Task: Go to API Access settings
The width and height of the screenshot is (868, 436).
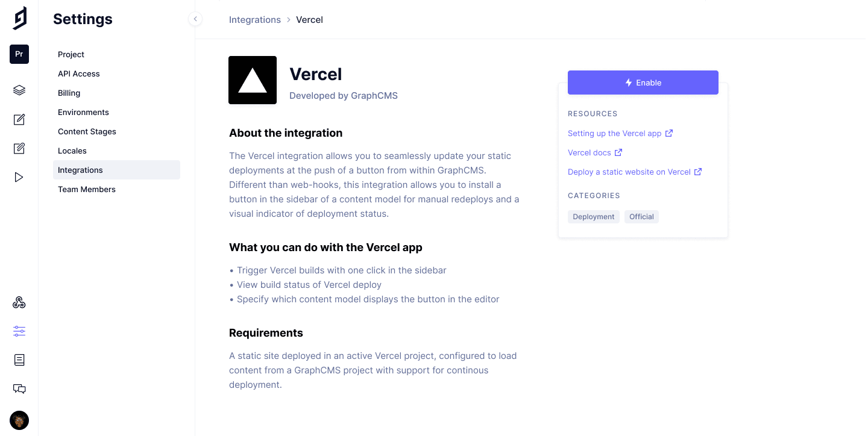Action: tap(79, 73)
